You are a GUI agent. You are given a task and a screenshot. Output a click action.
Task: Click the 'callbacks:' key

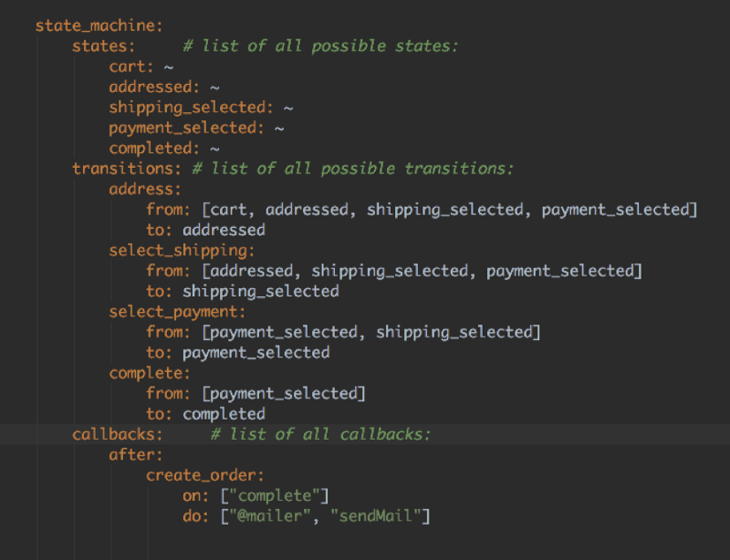pos(118,434)
